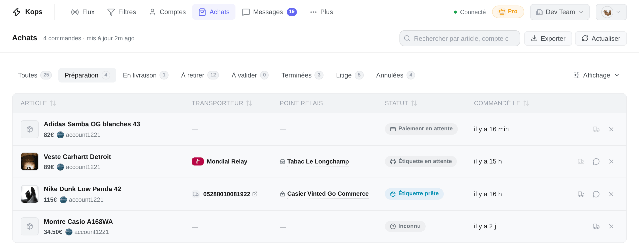Open the Litige tab

350,75
